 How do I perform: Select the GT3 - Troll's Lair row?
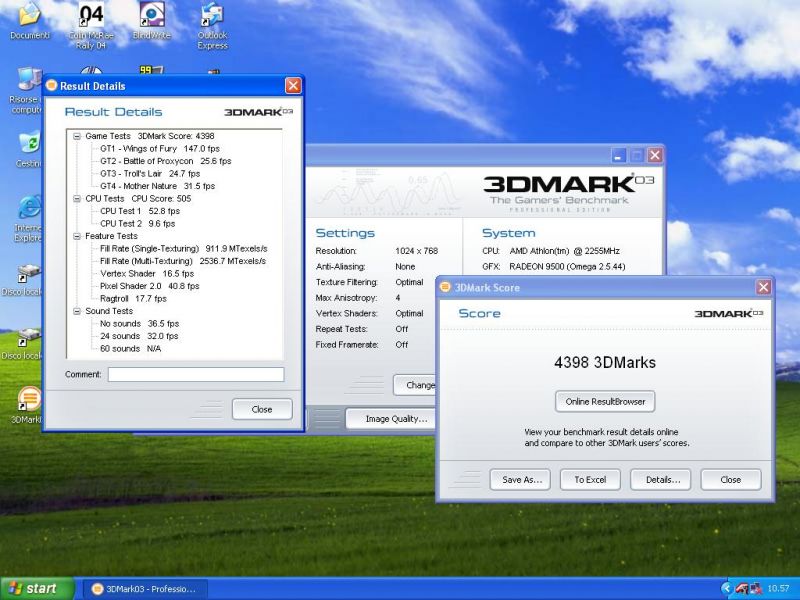pos(150,173)
